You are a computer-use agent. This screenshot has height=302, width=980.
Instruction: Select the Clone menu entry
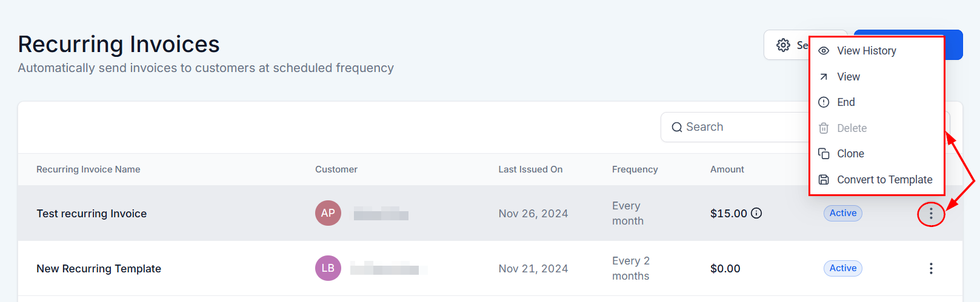(x=850, y=154)
